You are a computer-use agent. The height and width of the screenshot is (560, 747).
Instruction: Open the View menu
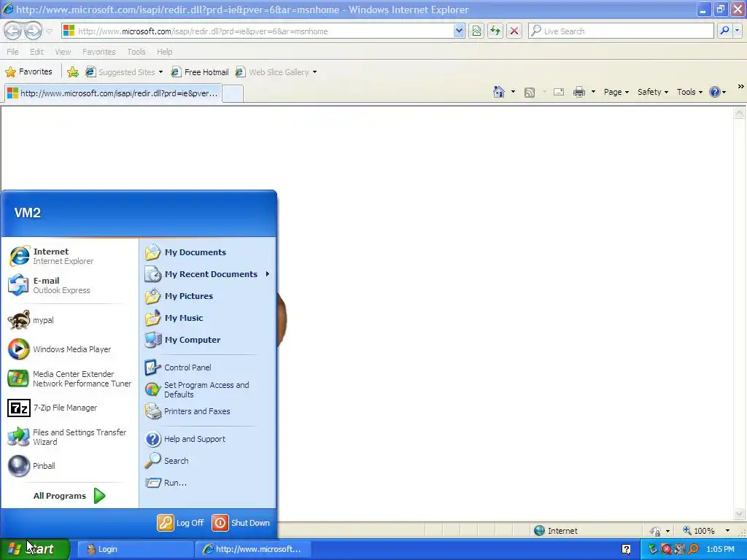click(x=63, y=52)
